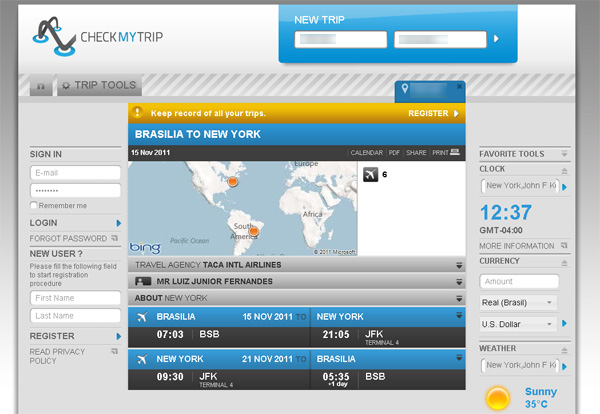Click the Sunny 35°C weather text
The height and width of the screenshot is (414, 600).
(540, 398)
